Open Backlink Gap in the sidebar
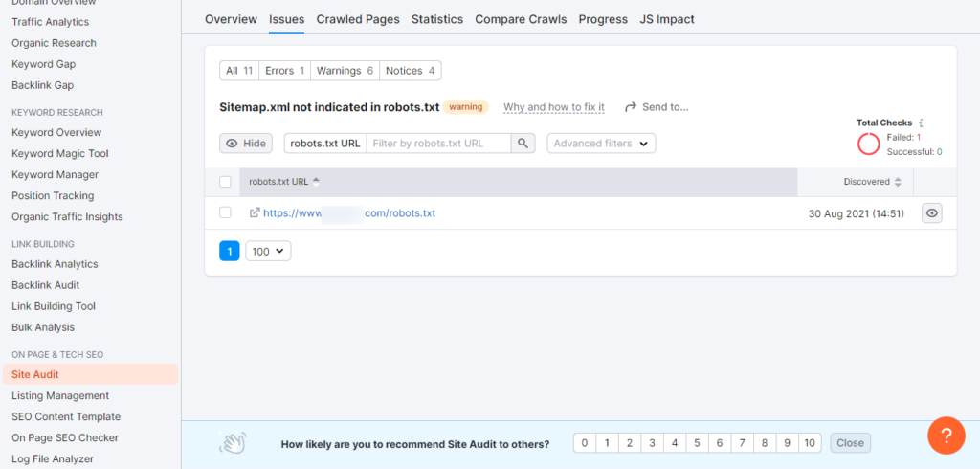The width and height of the screenshot is (980, 469). [42, 85]
